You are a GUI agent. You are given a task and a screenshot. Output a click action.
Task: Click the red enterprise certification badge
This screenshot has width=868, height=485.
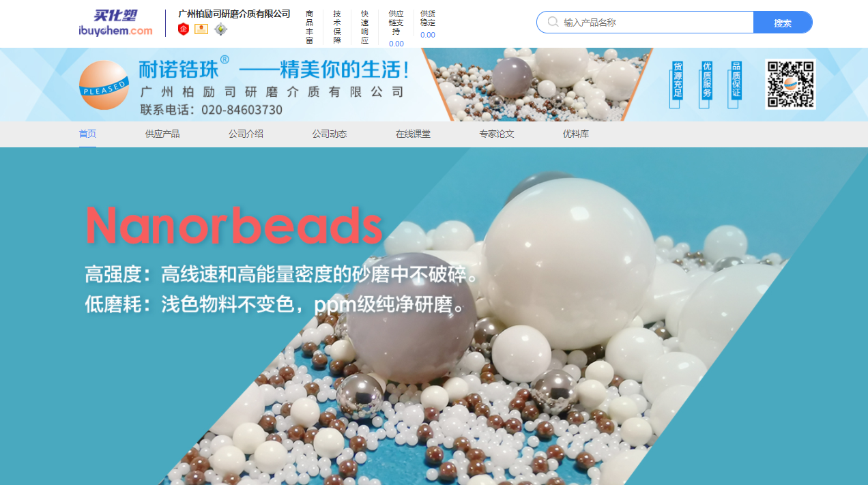coord(184,29)
